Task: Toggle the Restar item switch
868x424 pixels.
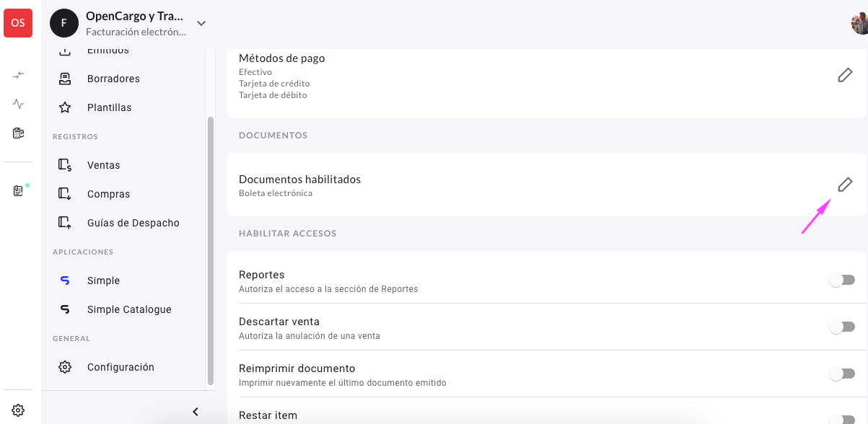Action: click(842, 420)
